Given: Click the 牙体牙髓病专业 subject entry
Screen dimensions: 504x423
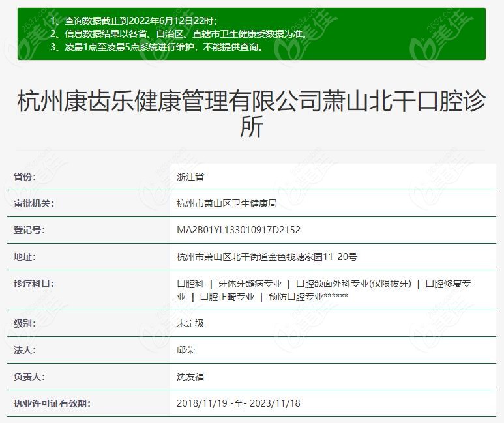Looking at the screenshot, I should click(250, 284).
